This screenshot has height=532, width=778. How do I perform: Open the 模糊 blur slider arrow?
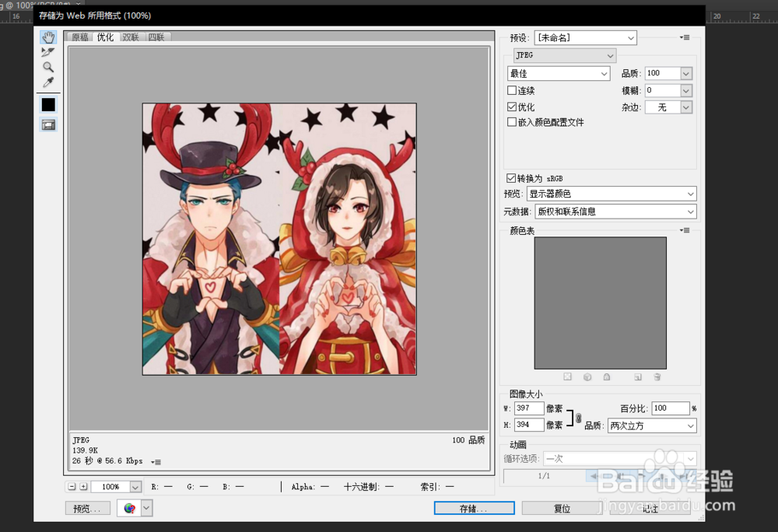pyautogui.click(x=686, y=90)
